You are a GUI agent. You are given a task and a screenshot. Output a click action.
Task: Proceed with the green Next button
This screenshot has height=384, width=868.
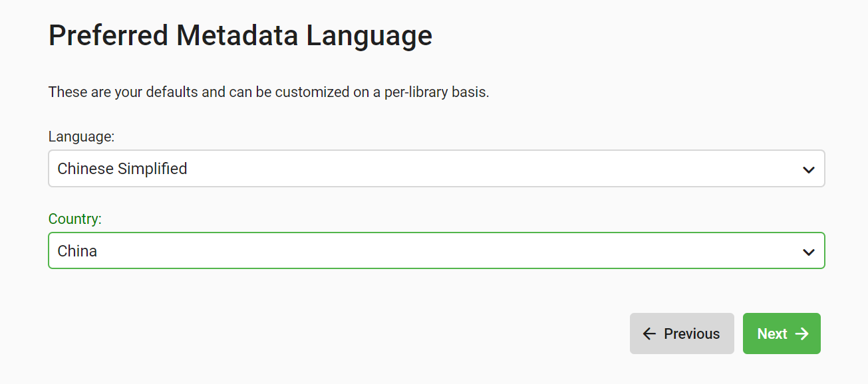pyautogui.click(x=782, y=334)
